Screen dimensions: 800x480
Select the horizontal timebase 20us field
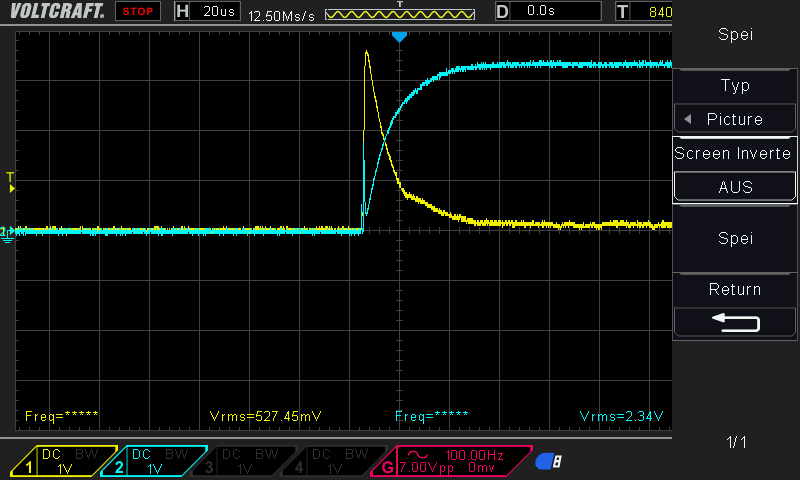tap(207, 11)
